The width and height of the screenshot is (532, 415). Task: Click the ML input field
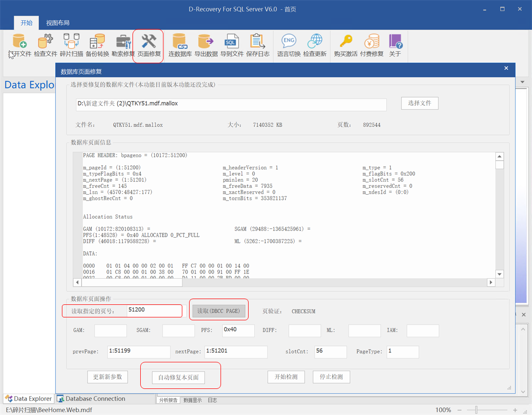(365, 330)
